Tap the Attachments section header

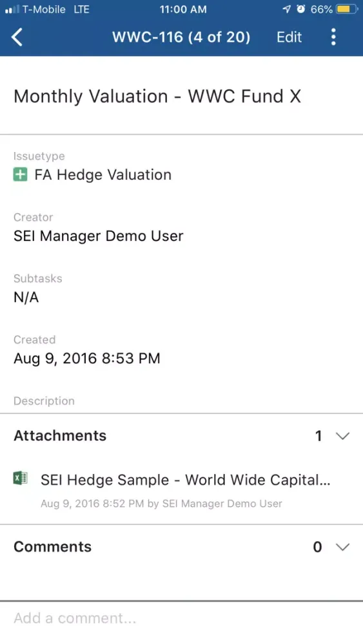(181, 436)
